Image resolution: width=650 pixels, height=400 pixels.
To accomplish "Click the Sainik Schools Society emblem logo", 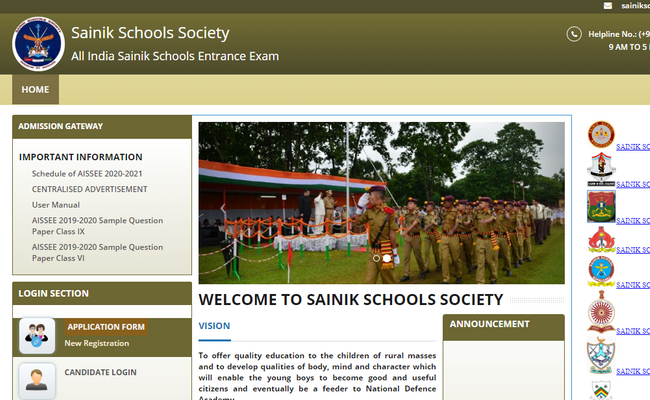I will click(x=38, y=45).
